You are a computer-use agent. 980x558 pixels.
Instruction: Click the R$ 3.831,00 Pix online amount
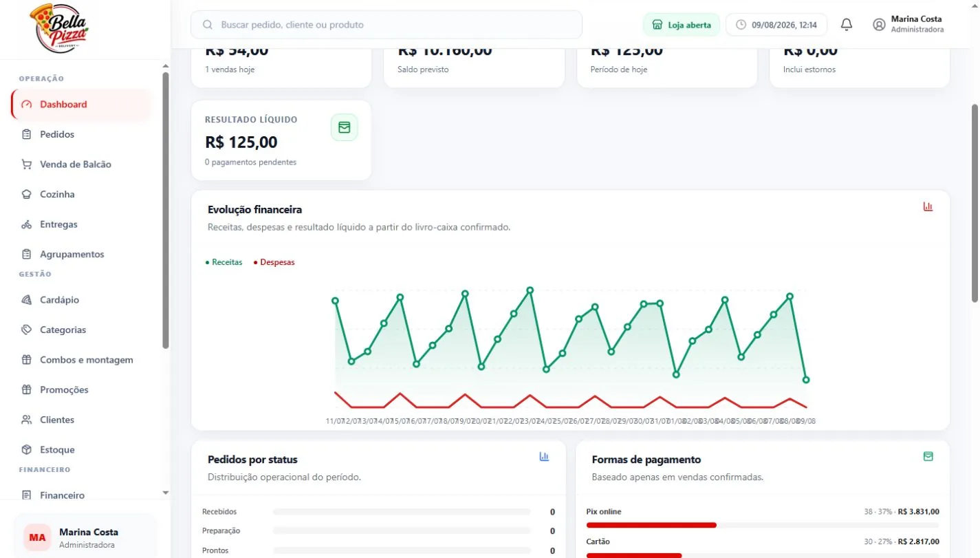coord(919,512)
